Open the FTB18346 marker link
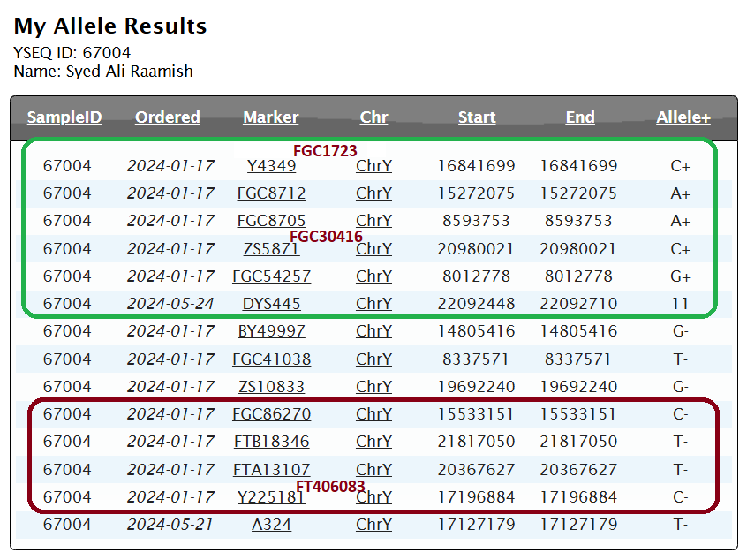Viewport: 747px width, 560px height. point(271,442)
